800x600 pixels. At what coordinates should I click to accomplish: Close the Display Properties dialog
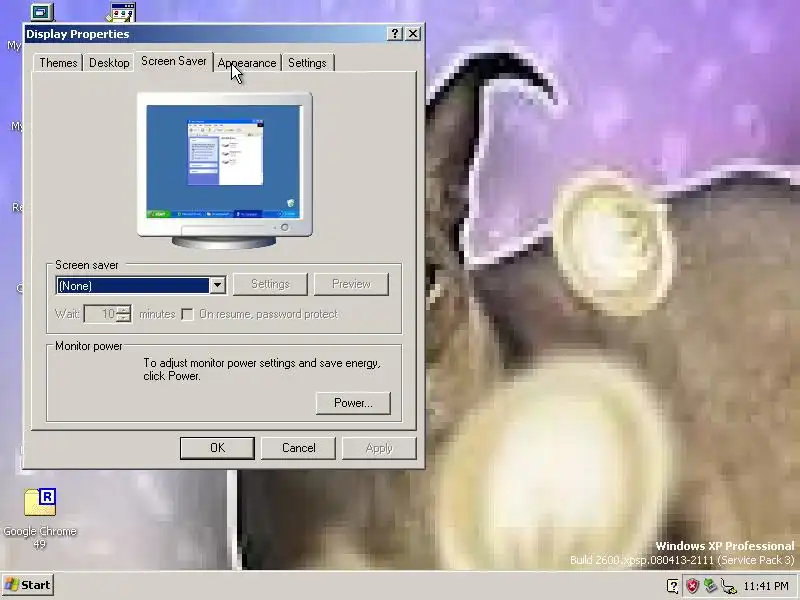pos(413,34)
